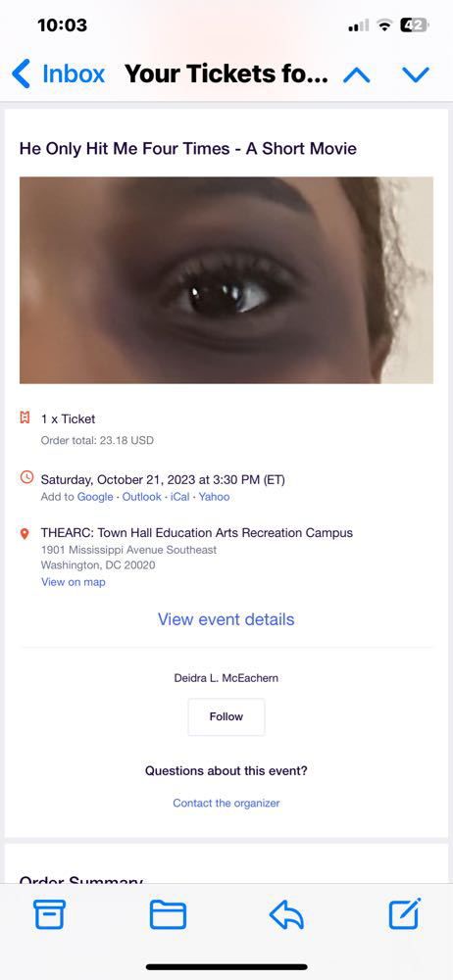This screenshot has width=453, height=980.
Task: Add event to Outlook calendar
Action: coord(141,497)
